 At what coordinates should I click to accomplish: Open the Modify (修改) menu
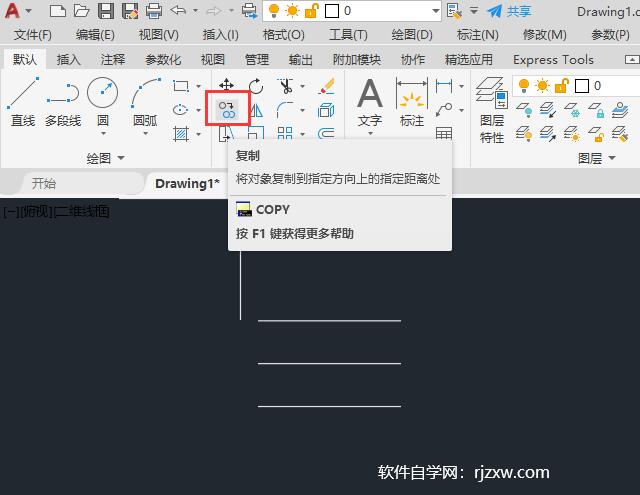point(544,35)
